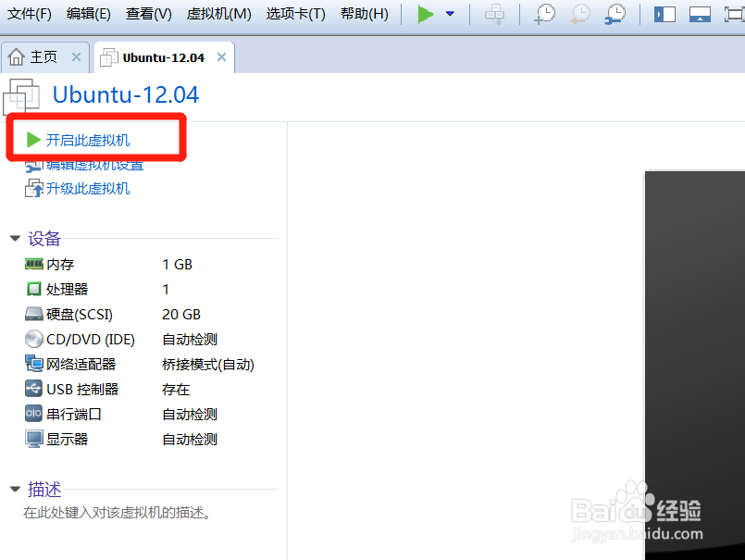Screen dimensions: 745x560
Task: Click the 内存 memory icon
Action: pos(33,264)
